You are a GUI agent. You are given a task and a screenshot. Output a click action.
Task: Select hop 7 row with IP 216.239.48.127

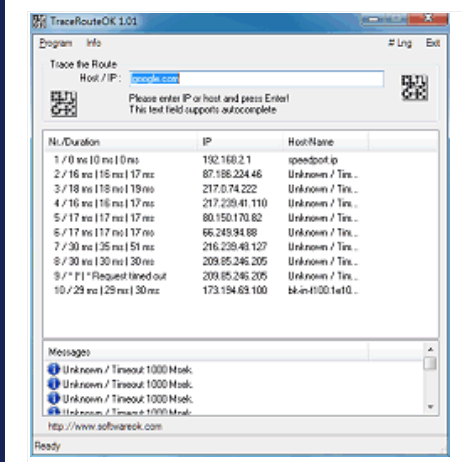(207, 247)
